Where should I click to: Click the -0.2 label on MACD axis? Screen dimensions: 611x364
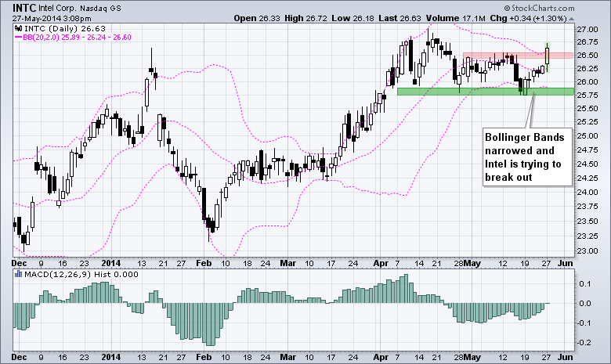(x=584, y=343)
